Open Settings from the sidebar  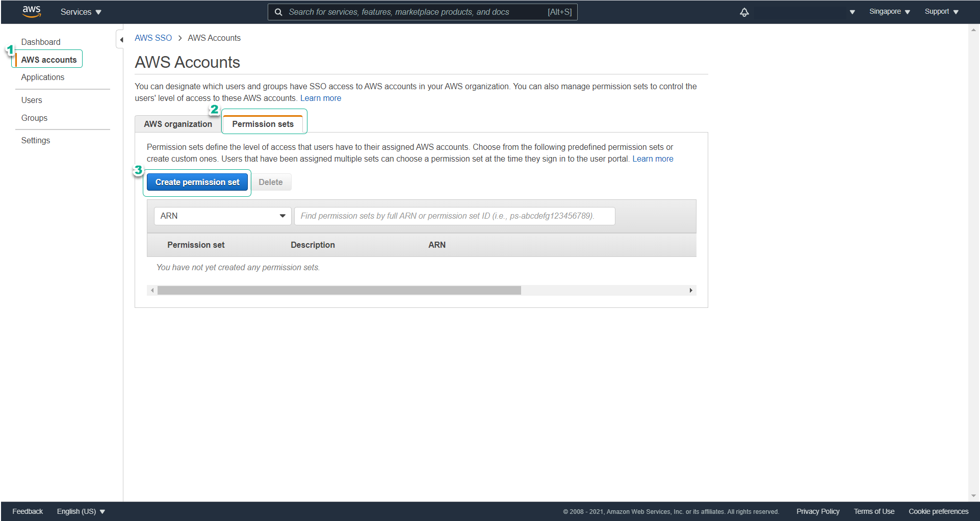pyautogui.click(x=35, y=140)
